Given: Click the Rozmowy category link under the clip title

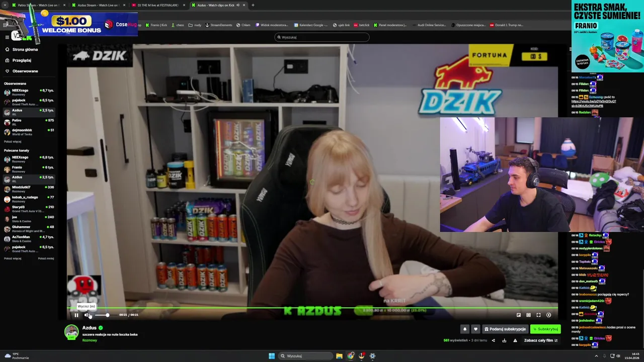Looking at the screenshot, I should pyautogui.click(x=90, y=340).
